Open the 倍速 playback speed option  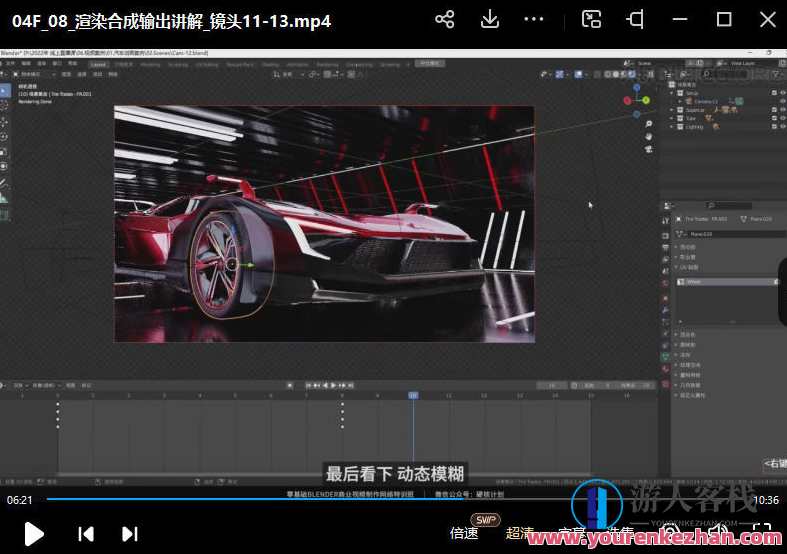464,533
